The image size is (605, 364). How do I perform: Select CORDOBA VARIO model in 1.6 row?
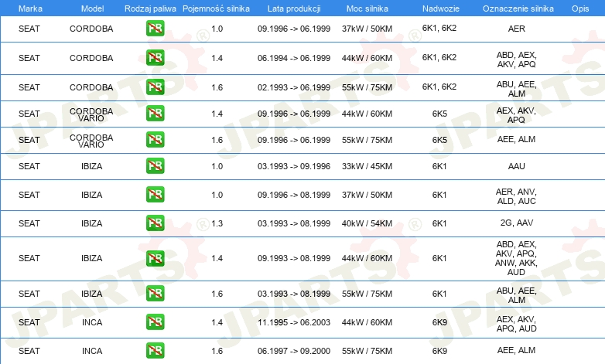(x=91, y=141)
